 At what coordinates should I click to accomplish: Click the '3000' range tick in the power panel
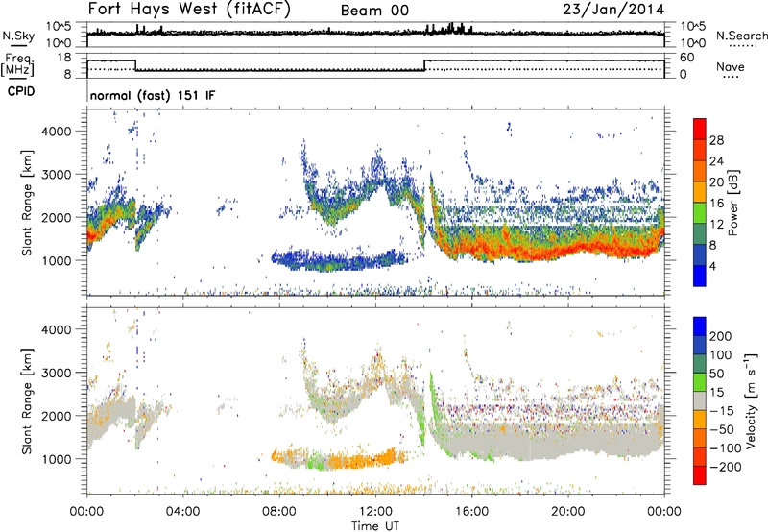point(56,175)
